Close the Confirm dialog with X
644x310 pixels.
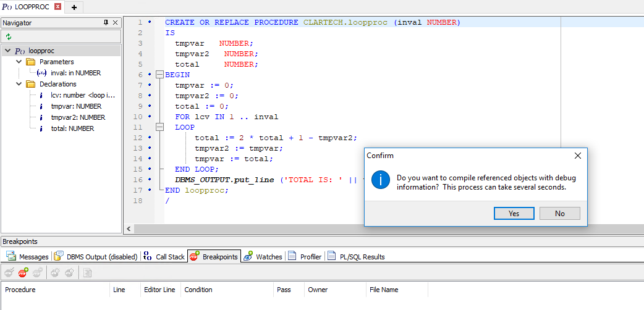coord(577,156)
